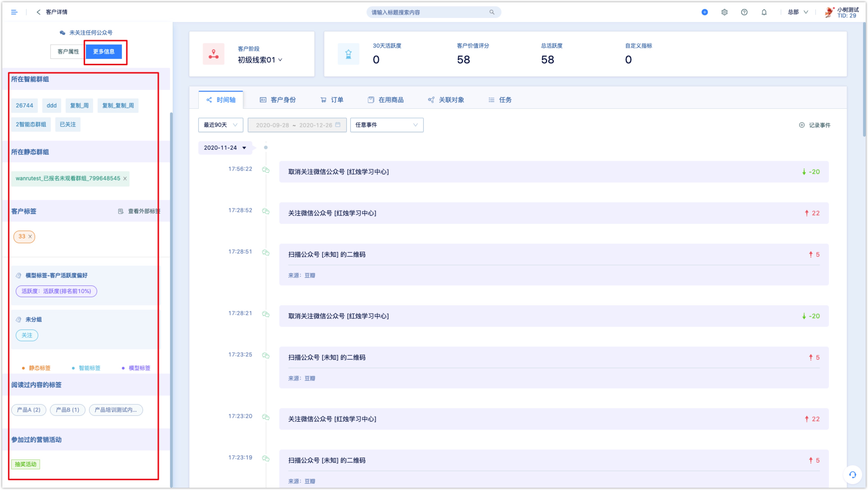Viewport: 868px width, 490px height.
Task: Click the 静态标签 legend item
Action: (36, 368)
